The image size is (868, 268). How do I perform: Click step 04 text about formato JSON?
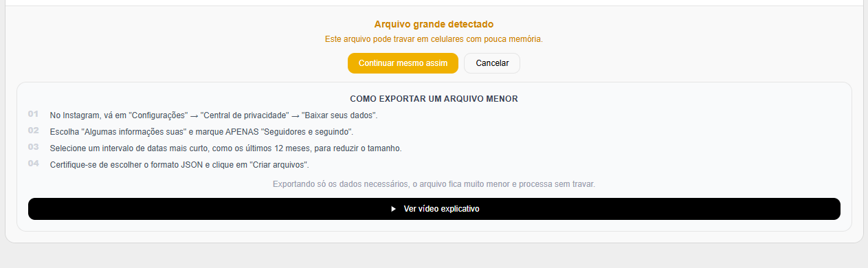tap(179, 165)
